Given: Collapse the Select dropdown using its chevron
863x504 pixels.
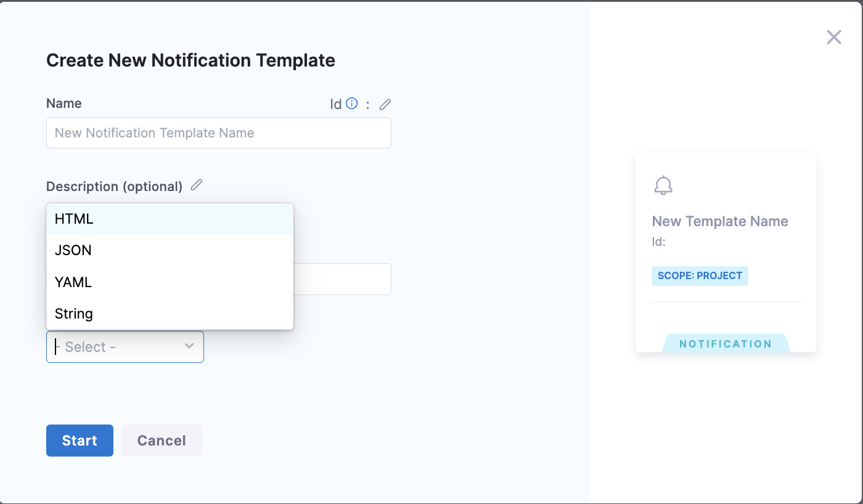Looking at the screenshot, I should point(189,346).
